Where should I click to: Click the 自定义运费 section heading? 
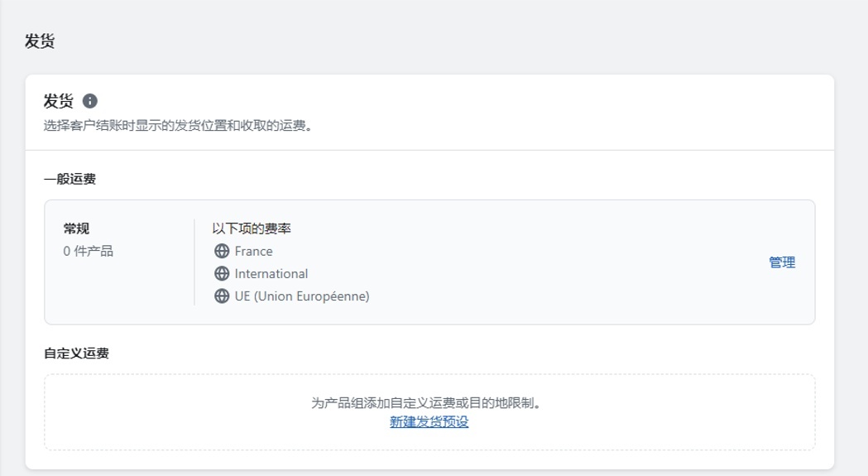pyautogui.click(x=76, y=353)
